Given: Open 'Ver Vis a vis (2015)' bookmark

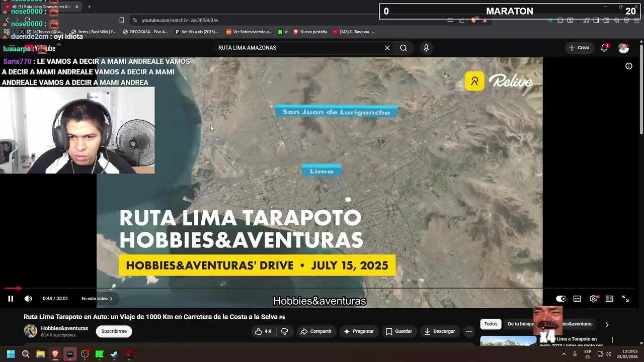Looking at the screenshot, I should pos(196,32).
